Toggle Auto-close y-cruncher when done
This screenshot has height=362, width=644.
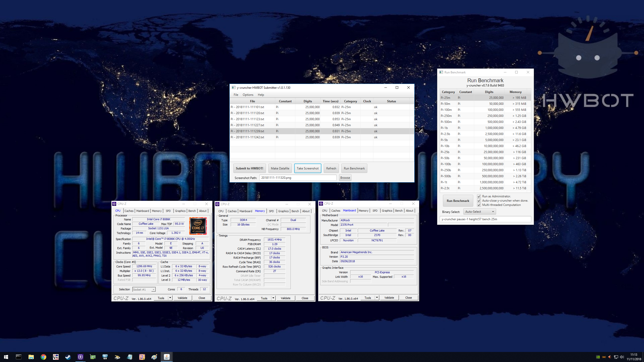click(479, 201)
